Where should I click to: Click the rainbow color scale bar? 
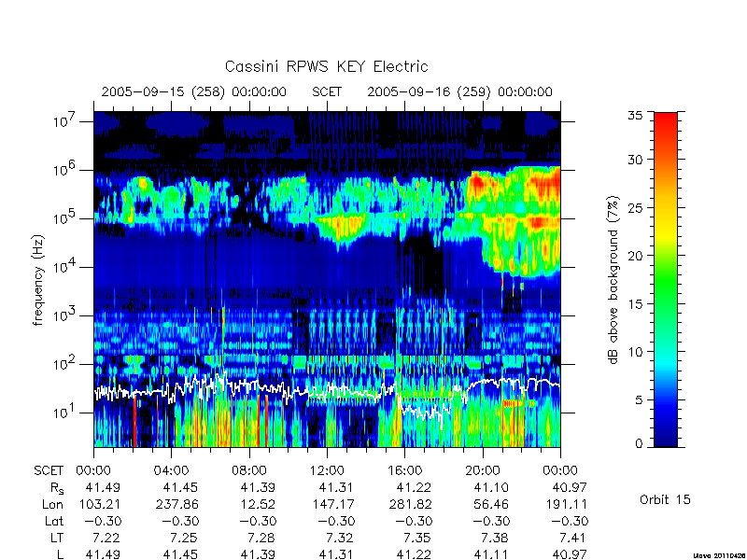(666, 279)
